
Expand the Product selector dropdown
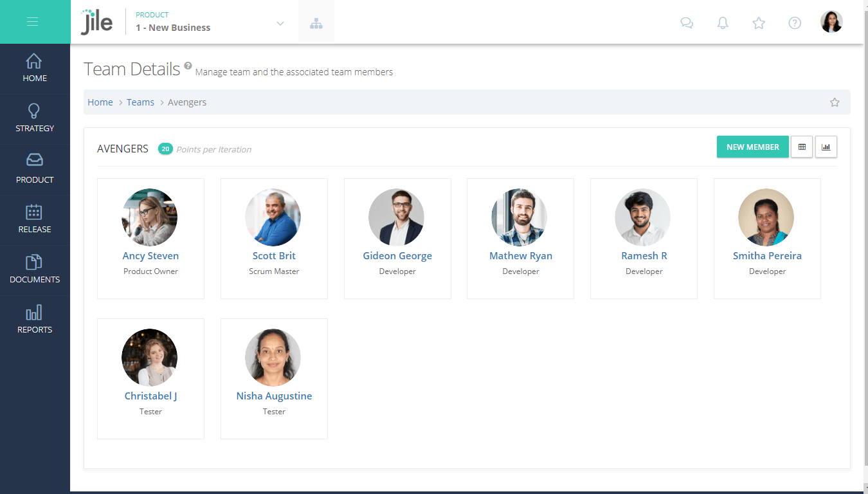point(280,24)
